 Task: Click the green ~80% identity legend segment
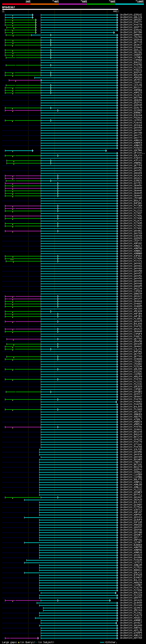click(x=101, y=4)
